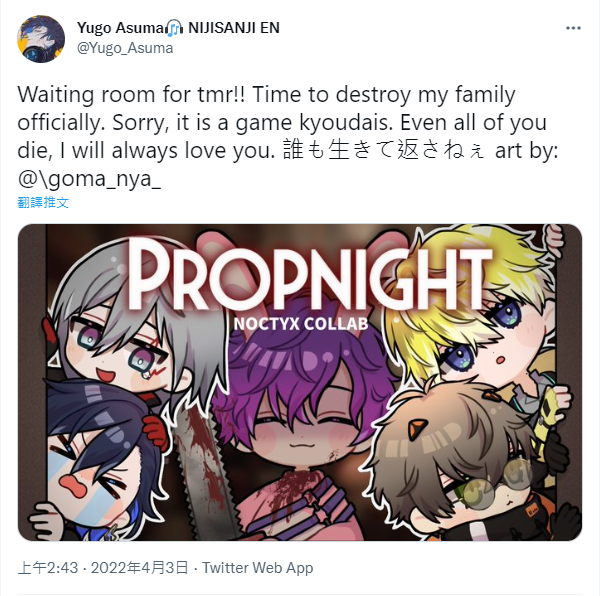Click the @\goma_nya_ artist credit text

tap(89, 178)
